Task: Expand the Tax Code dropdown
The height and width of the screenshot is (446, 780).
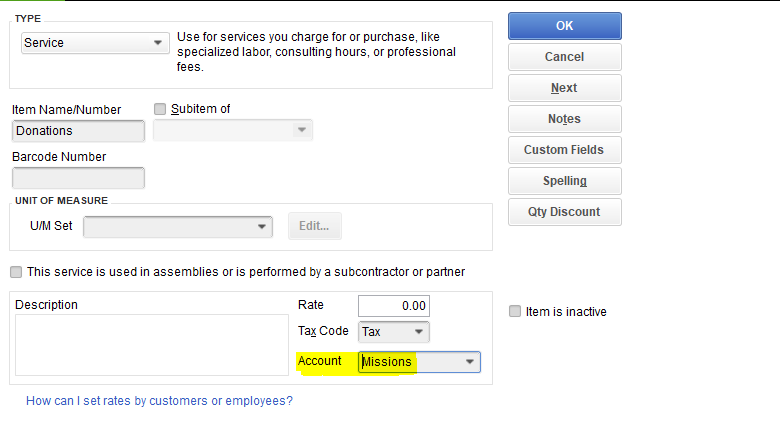Action: point(418,332)
